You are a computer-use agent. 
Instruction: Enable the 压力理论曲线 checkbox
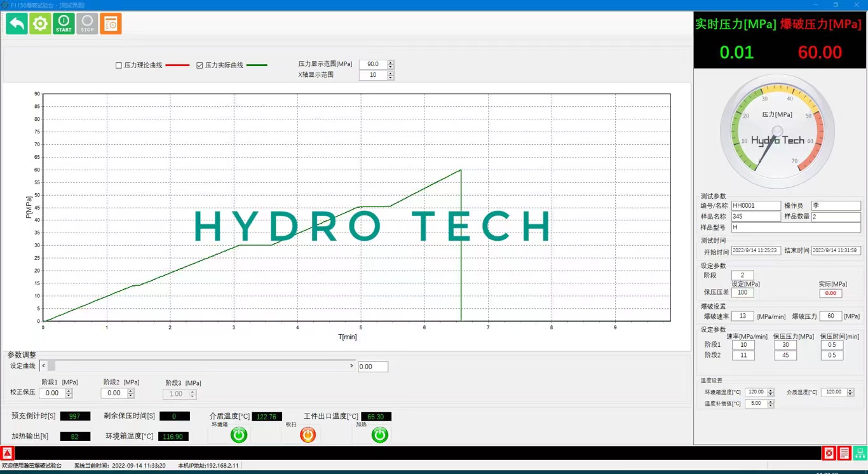pyautogui.click(x=119, y=65)
